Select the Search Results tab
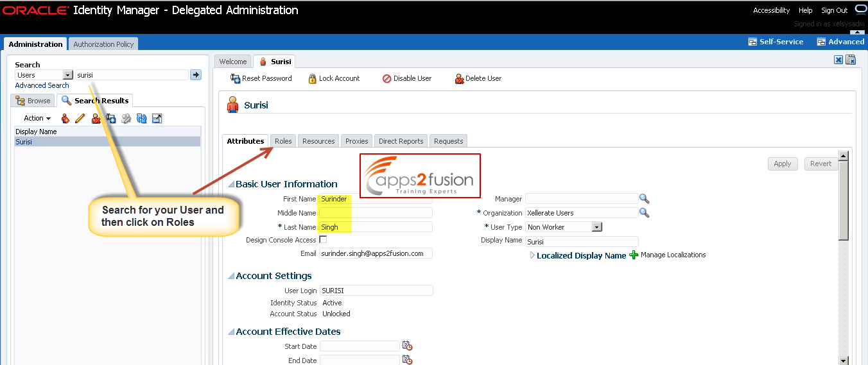This screenshot has height=365, width=868. pos(95,101)
